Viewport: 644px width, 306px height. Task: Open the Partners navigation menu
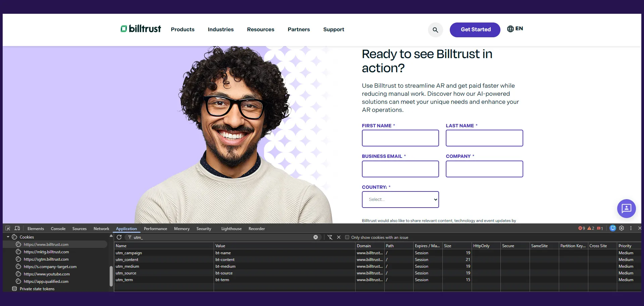point(299,30)
